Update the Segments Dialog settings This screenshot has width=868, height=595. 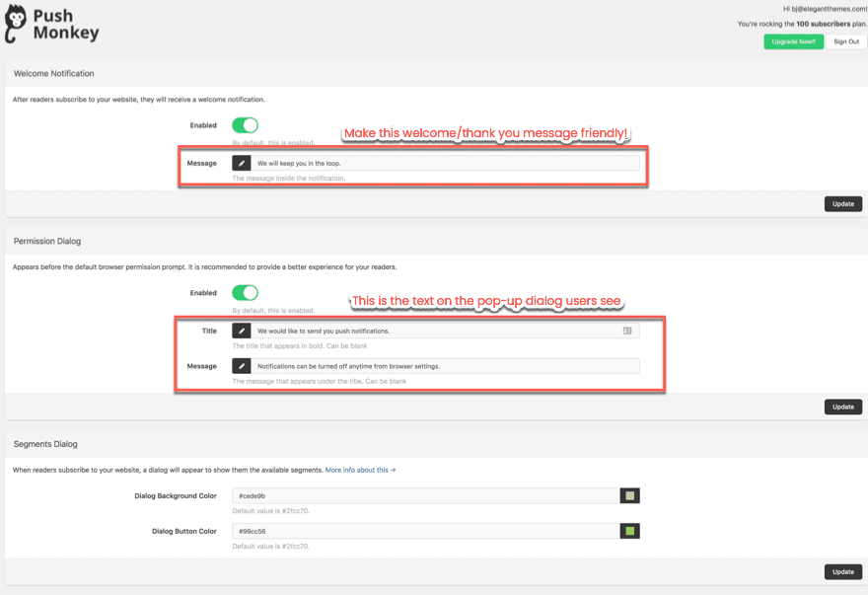click(x=843, y=571)
